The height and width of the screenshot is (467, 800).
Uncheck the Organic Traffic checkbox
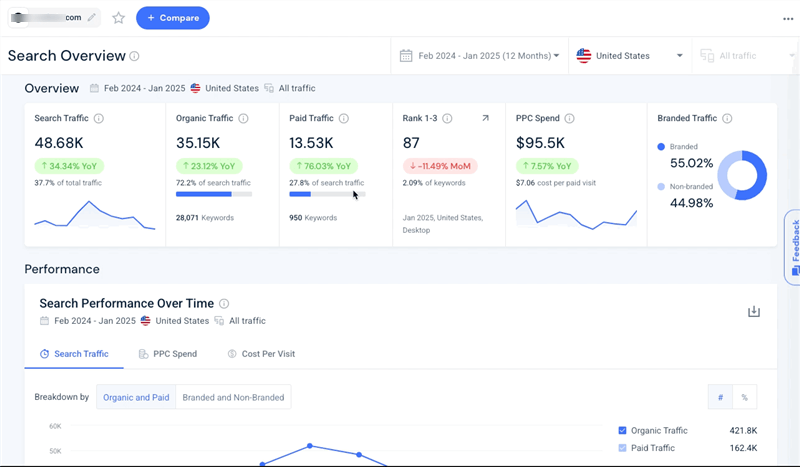622,430
